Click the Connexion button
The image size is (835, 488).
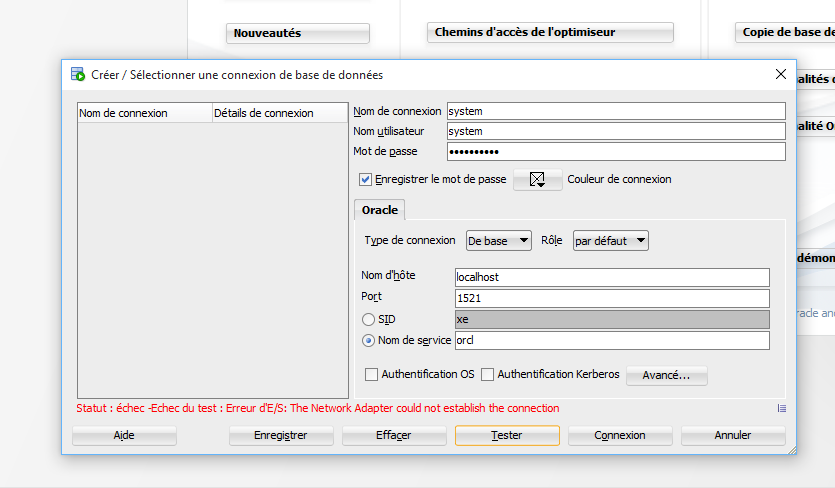[x=620, y=436]
